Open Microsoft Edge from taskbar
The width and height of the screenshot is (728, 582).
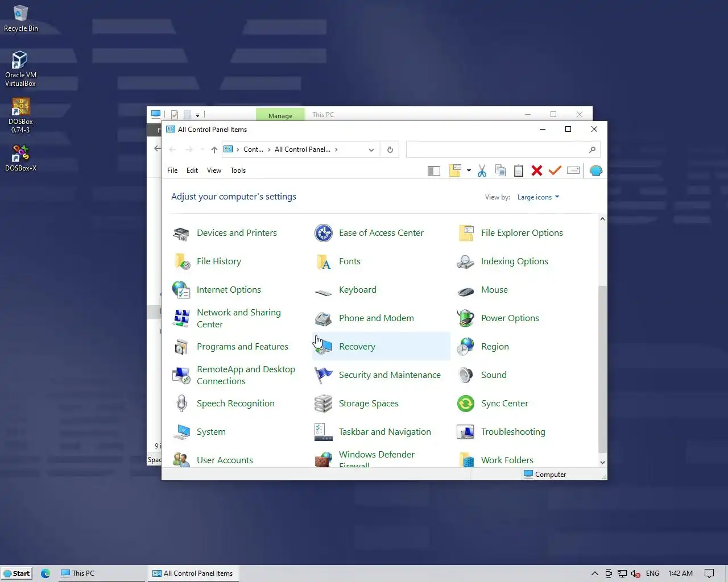tap(45, 573)
